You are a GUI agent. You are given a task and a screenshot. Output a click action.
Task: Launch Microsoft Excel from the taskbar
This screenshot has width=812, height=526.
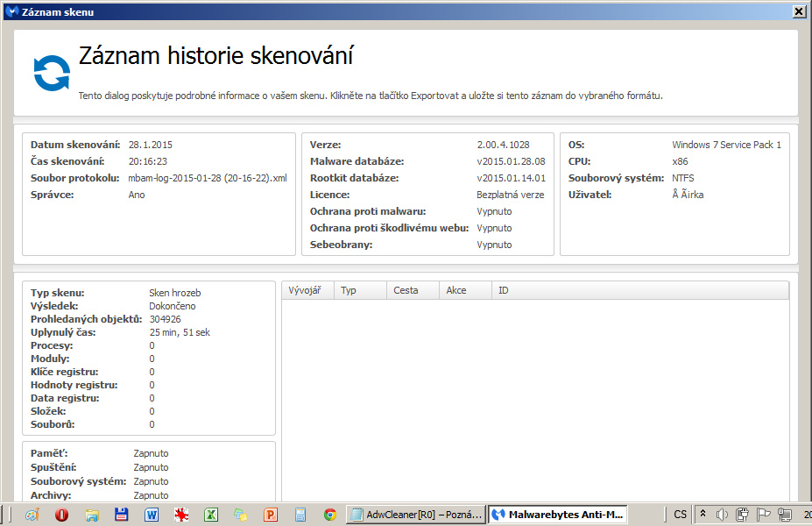tap(211, 515)
